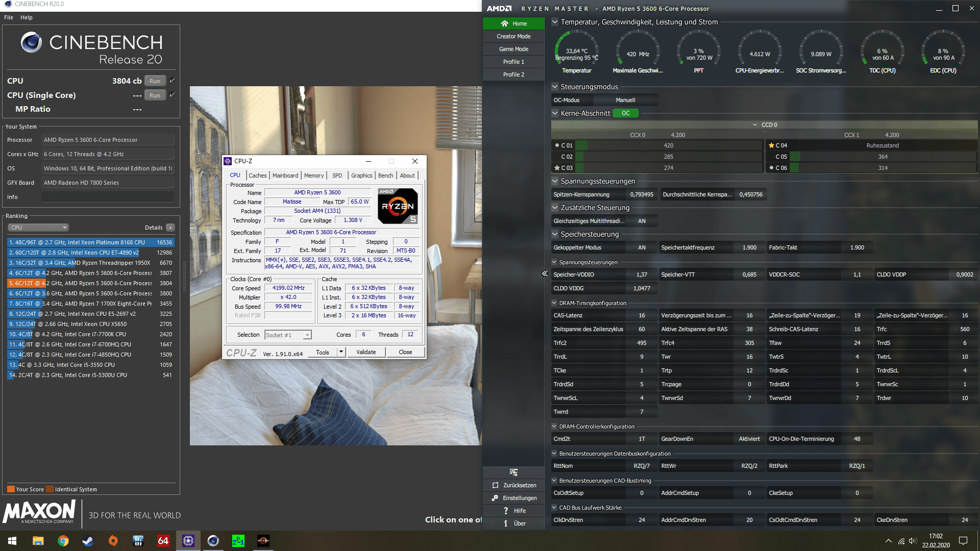Collapse the Ryzen Master side panel with double-arrow
The width and height of the screenshot is (980, 551).
[545, 273]
